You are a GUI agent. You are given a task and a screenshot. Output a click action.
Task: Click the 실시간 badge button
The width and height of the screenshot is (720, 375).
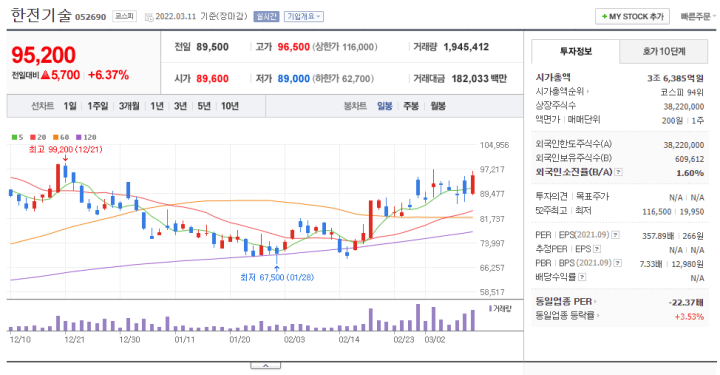click(x=266, y=17)
